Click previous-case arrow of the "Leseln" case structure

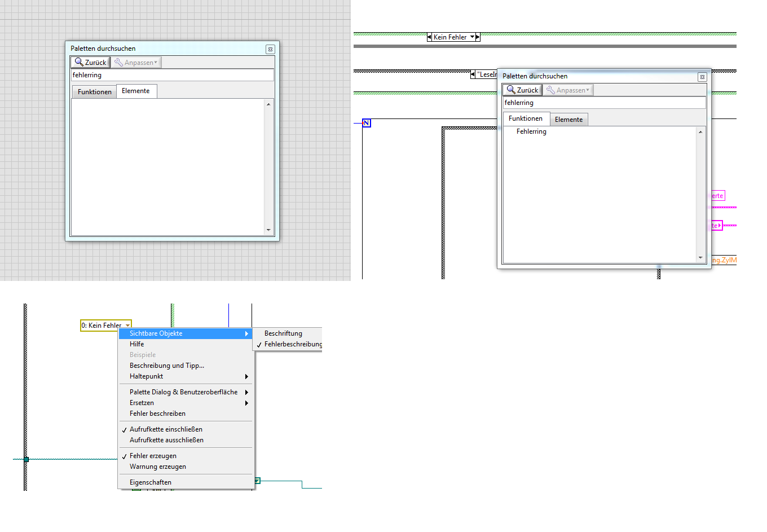(x=473, y=74)
